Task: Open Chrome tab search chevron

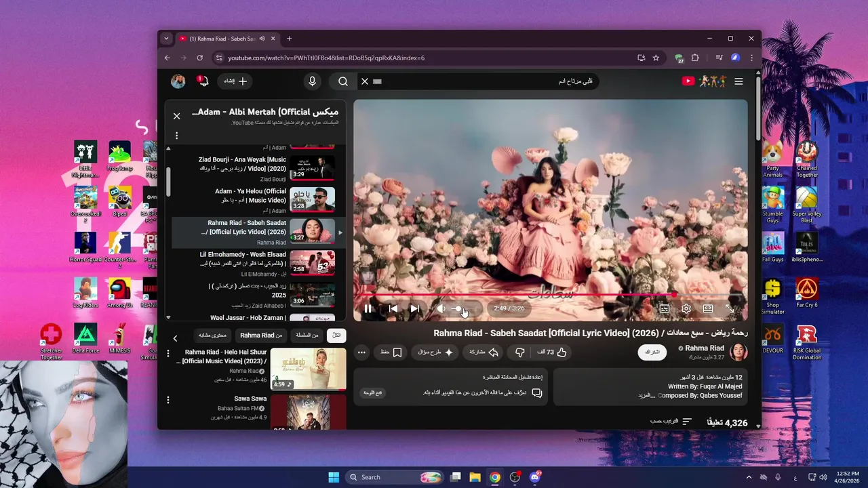Action: pos(166,39)
